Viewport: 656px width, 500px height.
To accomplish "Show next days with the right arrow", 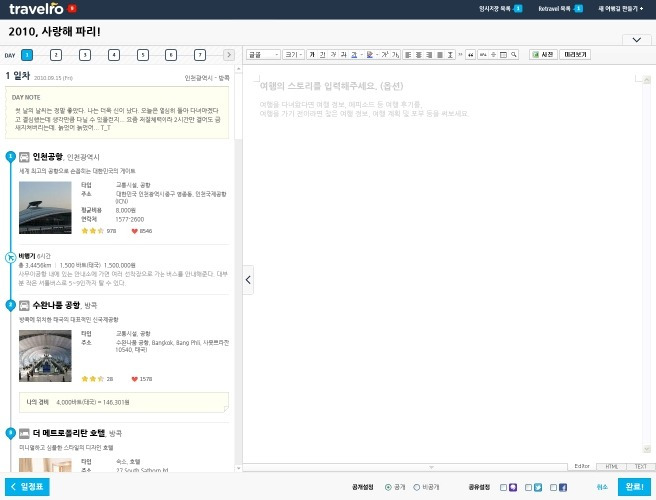I will 228,55.
